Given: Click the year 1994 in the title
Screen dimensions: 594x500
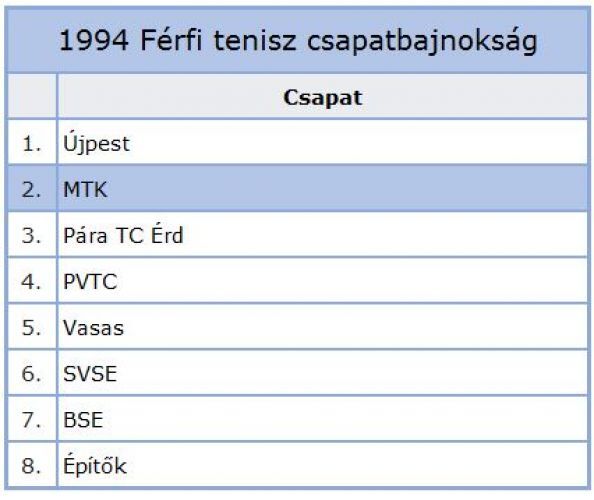Looking at the screenshot, I should tap(94, 40).
